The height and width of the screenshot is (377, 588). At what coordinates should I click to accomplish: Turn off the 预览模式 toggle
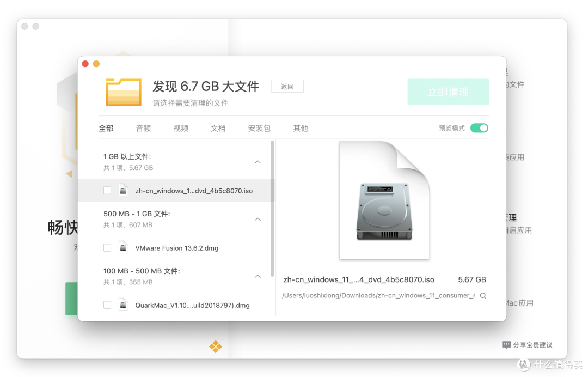point(479,128)
